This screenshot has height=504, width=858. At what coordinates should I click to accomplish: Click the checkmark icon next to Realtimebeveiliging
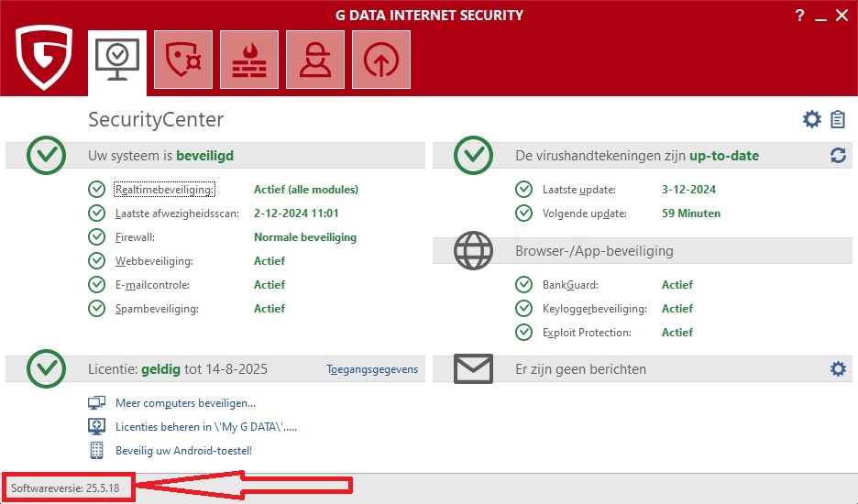(x=96, y=190)
